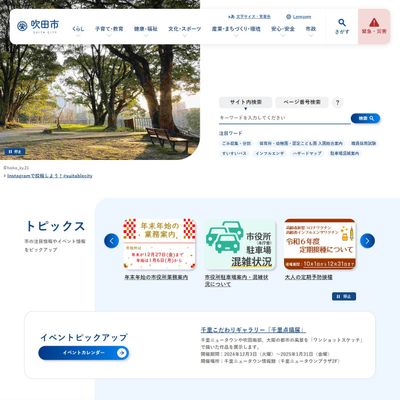Viewport: 400px width, 400px height.
Task: Pause the hero slideshow with 停止 button
Action: click(x=15, y=152)
